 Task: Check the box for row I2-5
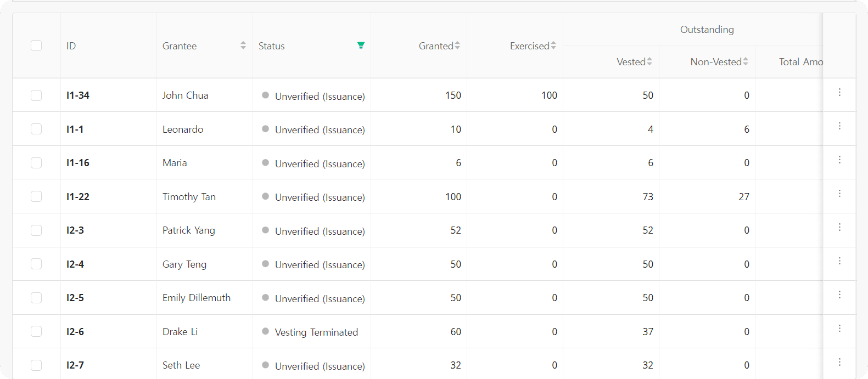(x=36, y=298)
